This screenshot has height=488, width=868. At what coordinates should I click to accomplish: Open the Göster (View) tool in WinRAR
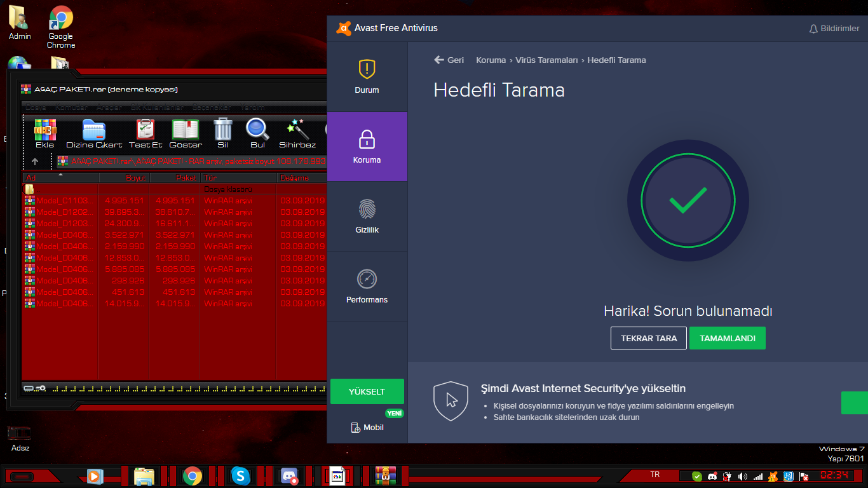(x=186, y=133)
